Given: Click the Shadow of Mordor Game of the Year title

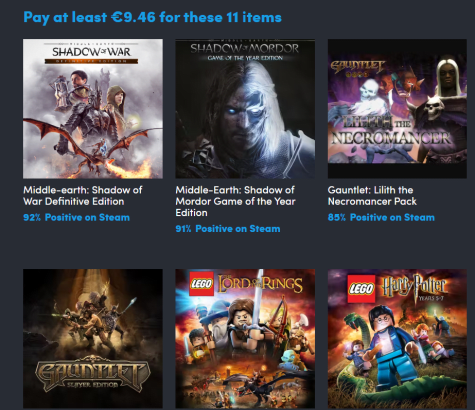Looking at the screenshot, I should point(235,201).
